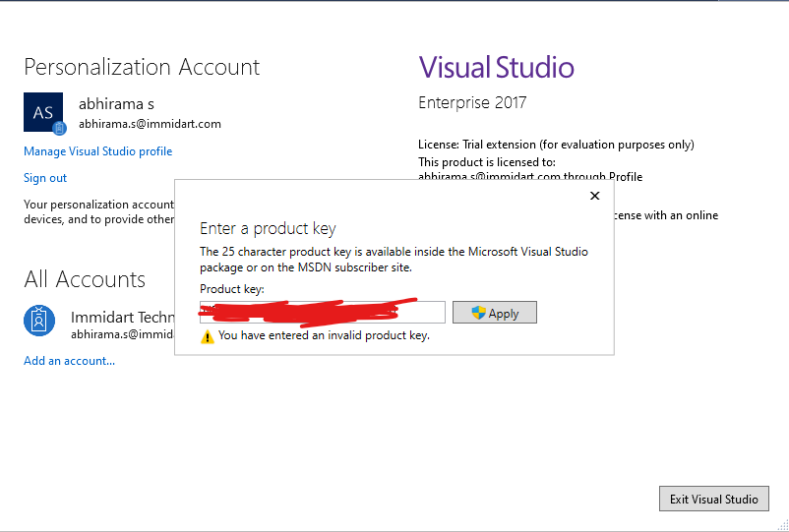
Task: Click the 'Enter a product key' heading
Action: (x=268, y=229)
